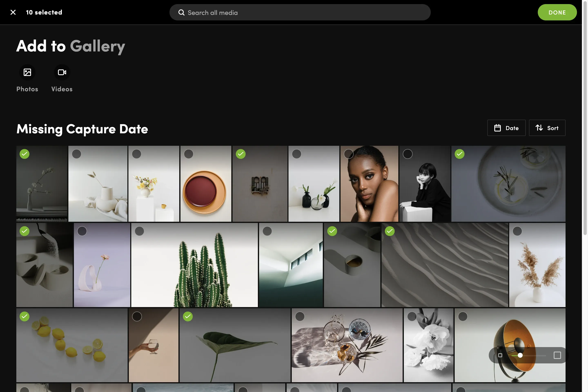Select the orange dome lamp photo

[462, 316]
